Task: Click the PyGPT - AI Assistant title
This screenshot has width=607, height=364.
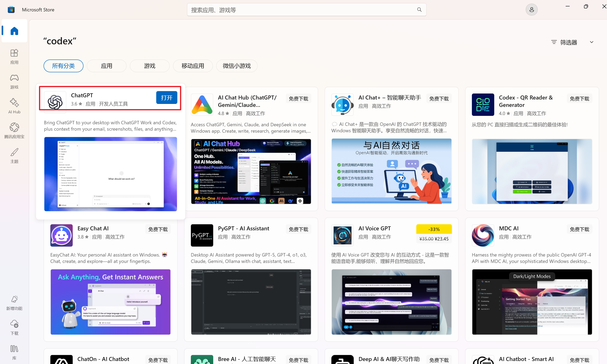Action: tap(243, 228)
